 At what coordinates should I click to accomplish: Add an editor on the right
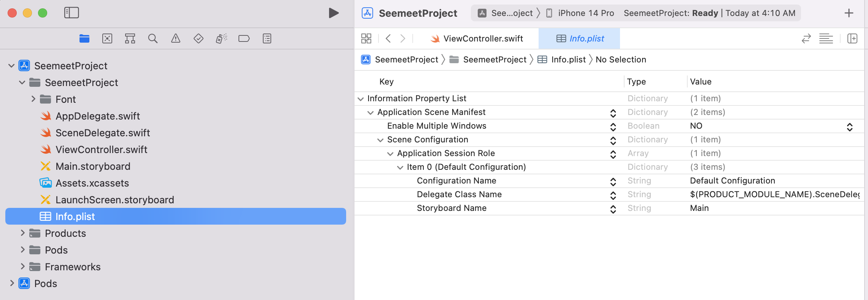(852, 38)
